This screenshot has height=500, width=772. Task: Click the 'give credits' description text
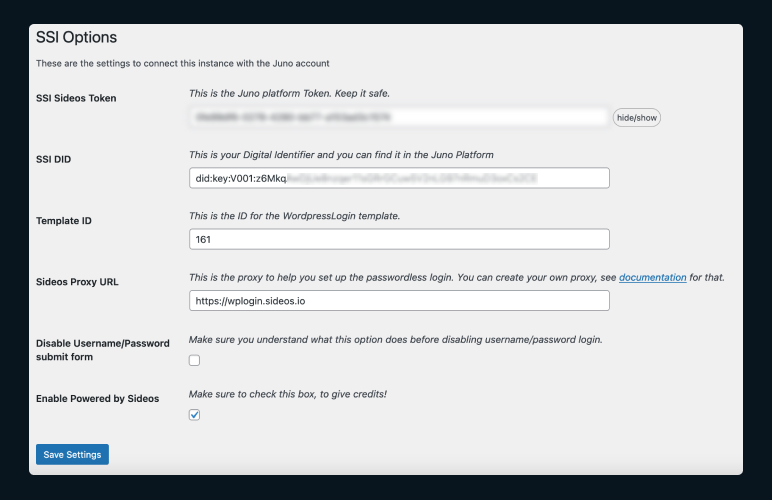coord(287,394)
